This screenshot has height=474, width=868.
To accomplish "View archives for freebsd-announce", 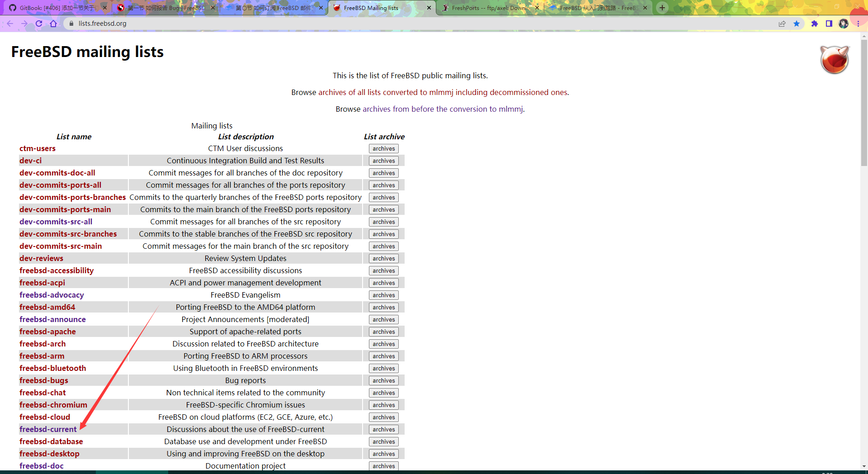I will tap(384, 319).
